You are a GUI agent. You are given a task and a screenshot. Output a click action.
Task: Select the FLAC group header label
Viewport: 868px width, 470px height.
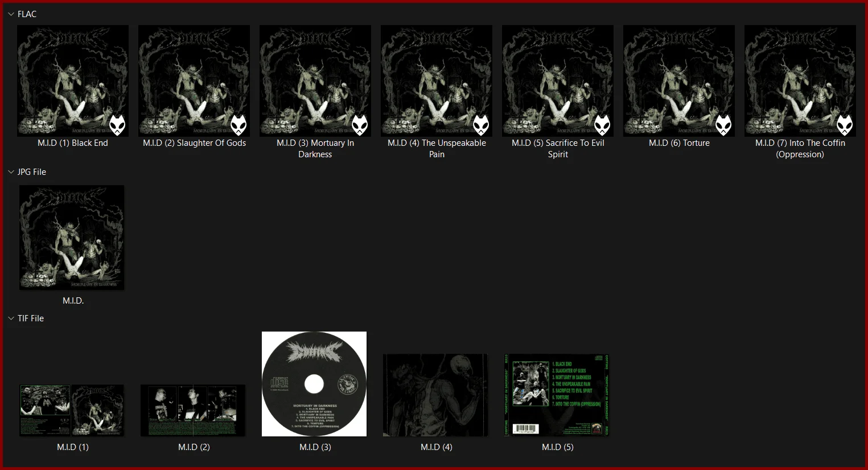[27, 14]
